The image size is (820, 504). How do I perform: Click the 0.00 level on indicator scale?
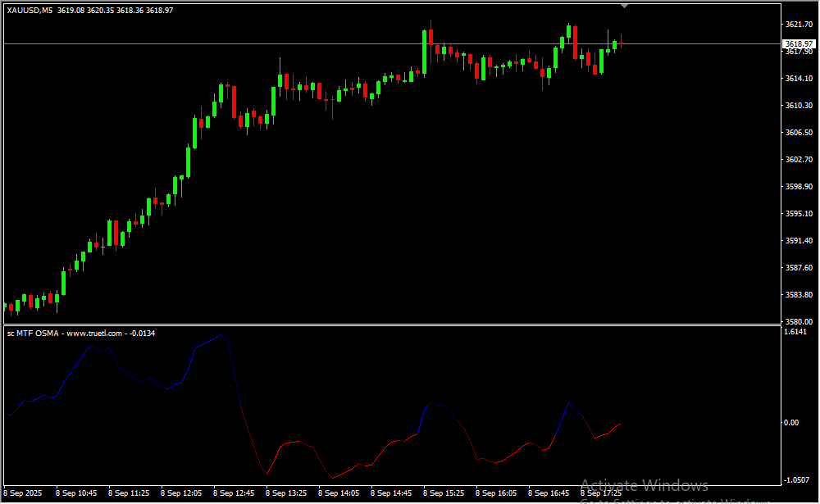(791, 423)
